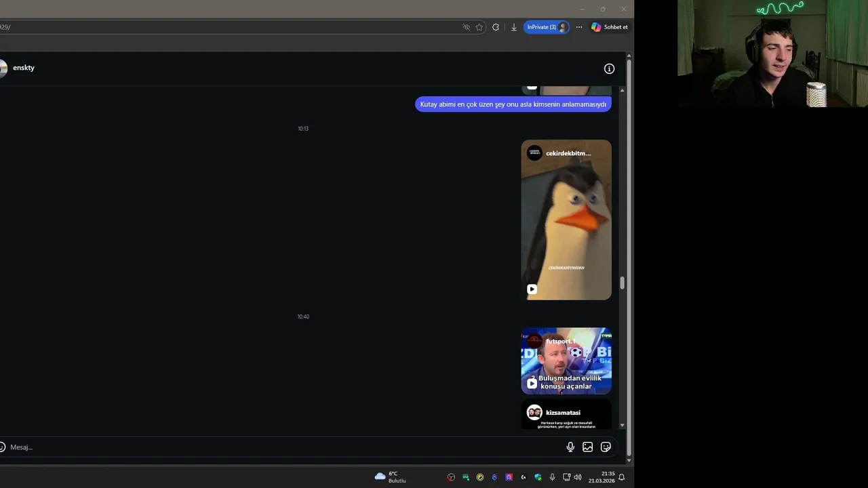Click the voice message microphone icon

pyautogui.click(x=570, y=447)
